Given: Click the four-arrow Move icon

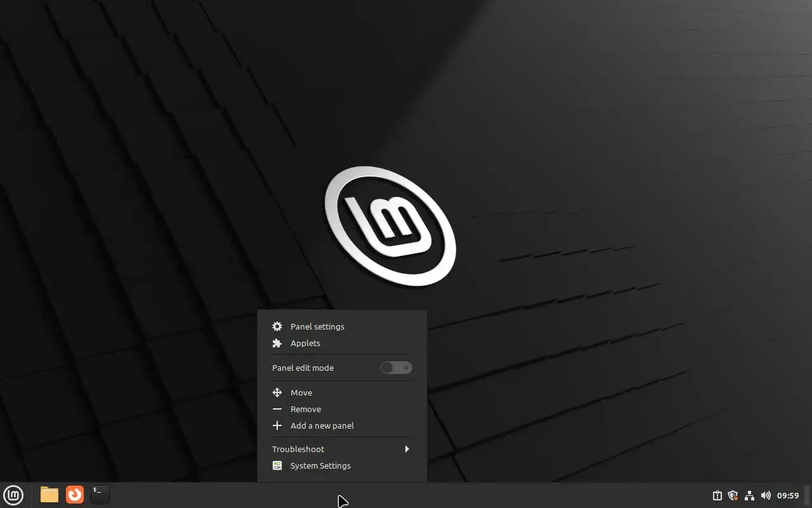Looking at the screenshot, I should click(277, 392).
